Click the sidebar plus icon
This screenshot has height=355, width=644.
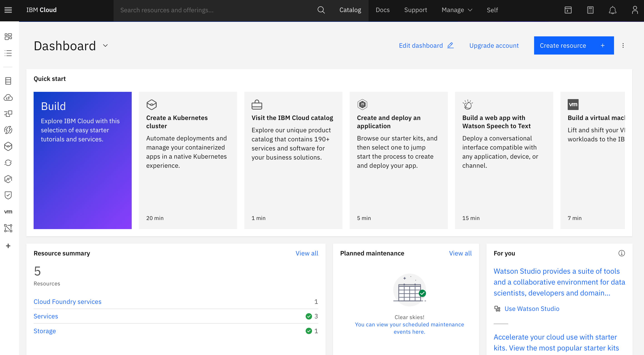[8, 246]
